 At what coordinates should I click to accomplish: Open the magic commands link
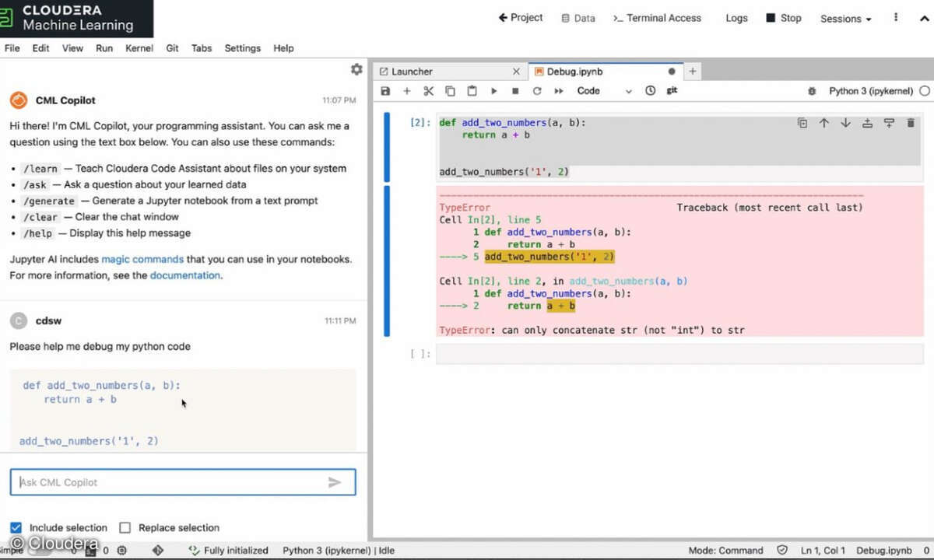(142, 259)
